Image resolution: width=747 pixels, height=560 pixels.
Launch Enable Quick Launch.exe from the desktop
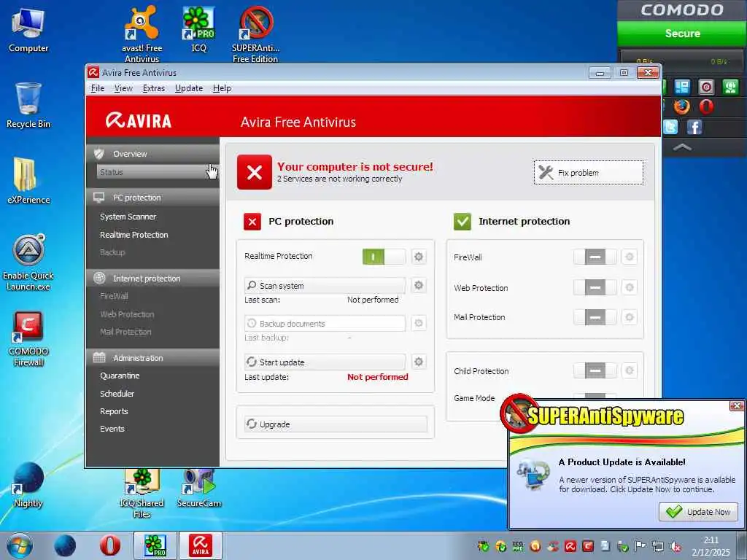point(28,262)
